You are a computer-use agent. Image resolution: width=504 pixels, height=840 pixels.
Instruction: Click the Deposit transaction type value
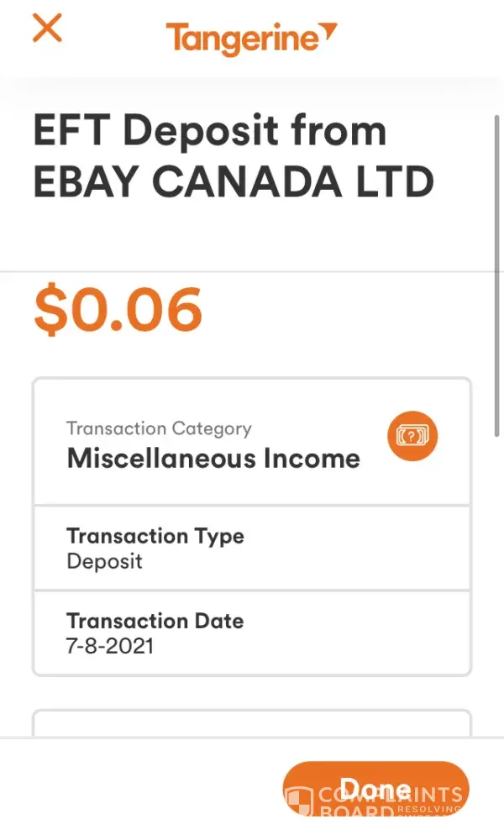click(105, 561)
